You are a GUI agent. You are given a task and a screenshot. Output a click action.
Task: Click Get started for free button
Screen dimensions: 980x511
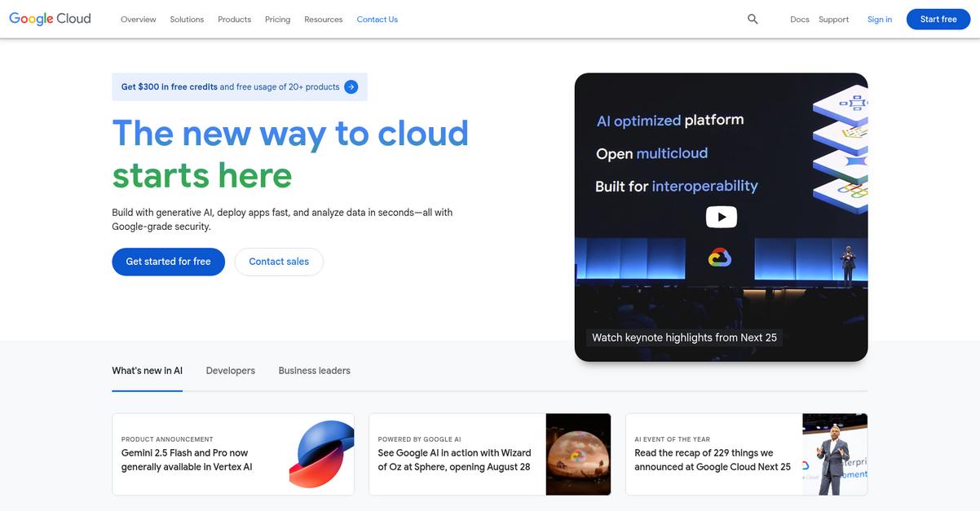click(169, 262)
